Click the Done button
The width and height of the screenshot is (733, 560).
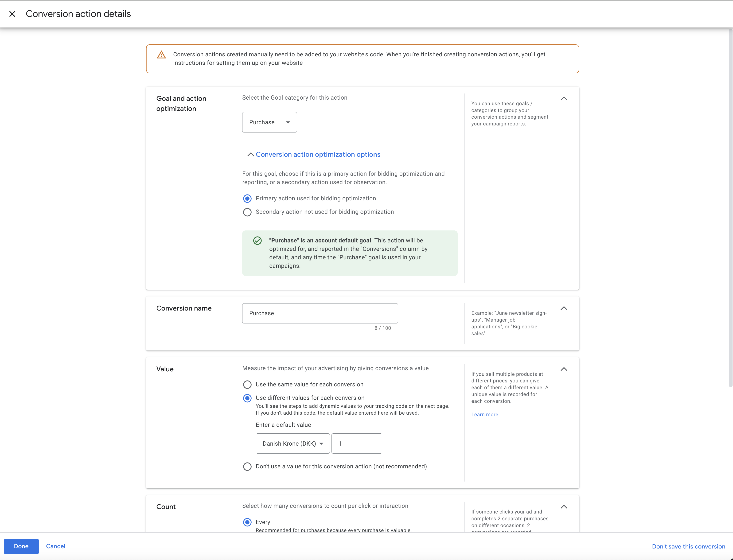pos(21,546)
